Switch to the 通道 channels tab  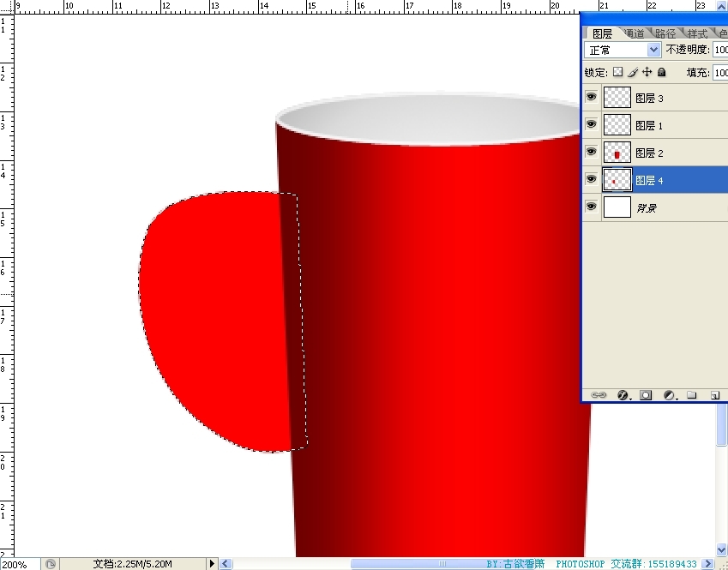point(635,33)
